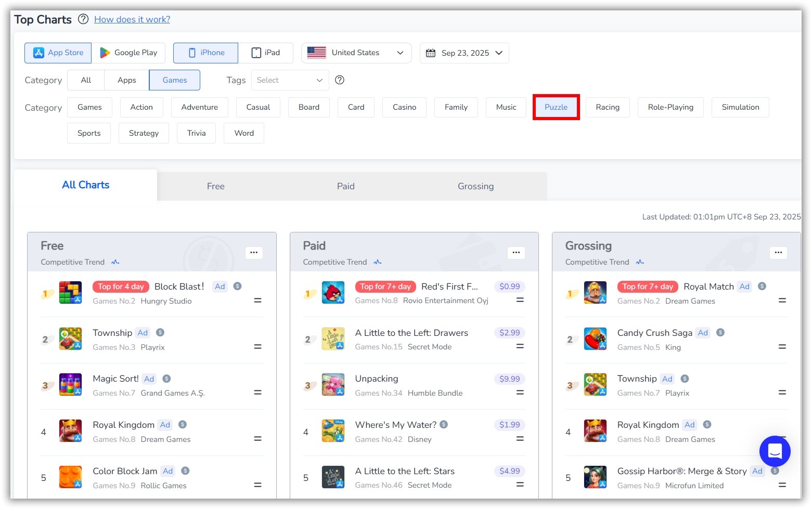Viewport: 812px width, 509px height.
Task: Open the Paid chart Competitive Trend icon
Action: (378, 262)
